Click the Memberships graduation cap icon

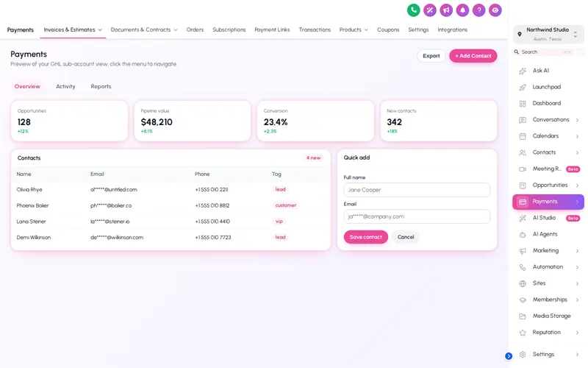[523, 300]
